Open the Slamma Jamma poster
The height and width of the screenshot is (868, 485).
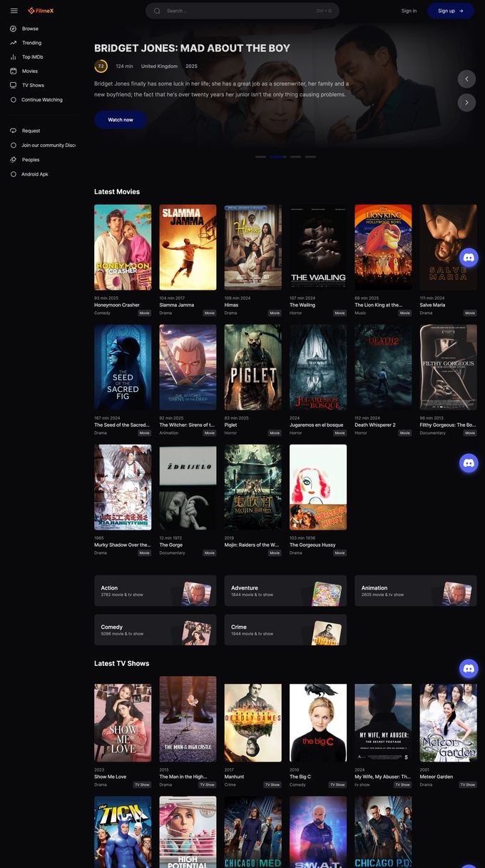[188, 248]
